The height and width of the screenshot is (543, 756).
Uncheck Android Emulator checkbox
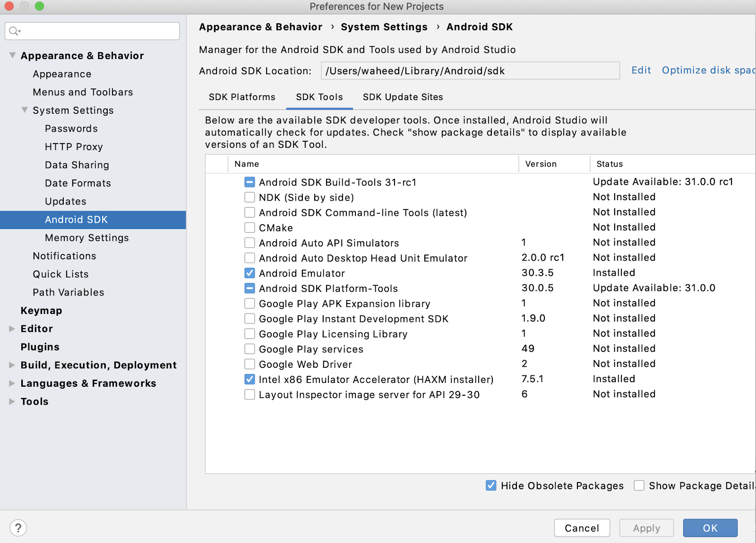pos(249,273)
